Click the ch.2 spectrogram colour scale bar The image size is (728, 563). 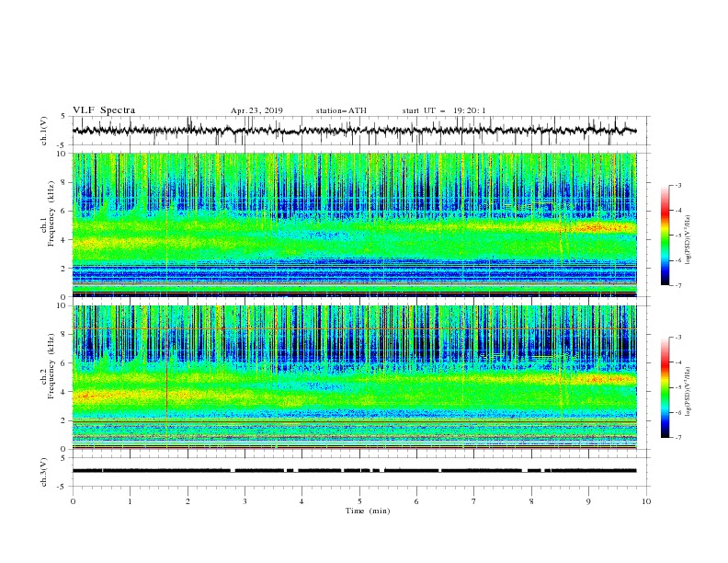click(665, 387)
